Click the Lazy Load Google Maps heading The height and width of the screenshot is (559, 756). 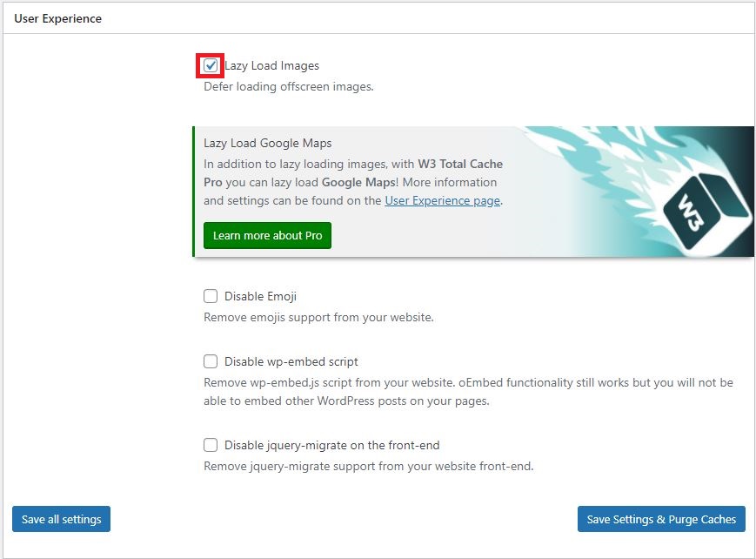click(268, 144)
